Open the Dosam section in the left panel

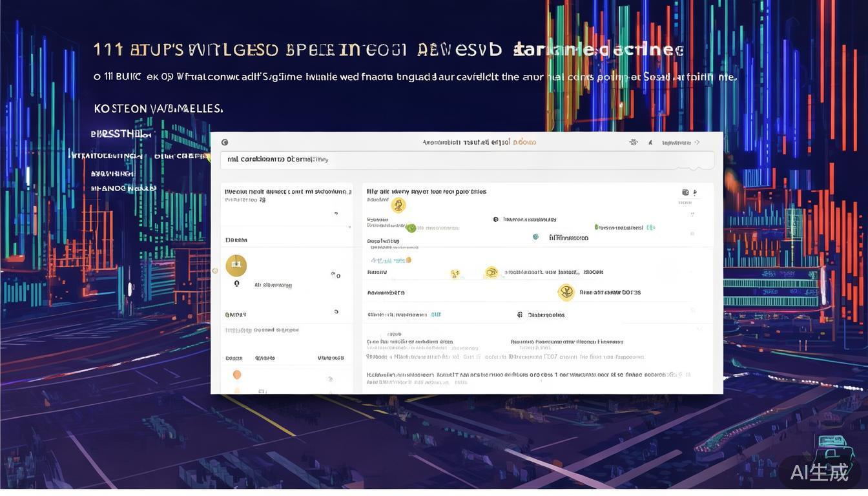pyautogui.click(x=236, y=240)
